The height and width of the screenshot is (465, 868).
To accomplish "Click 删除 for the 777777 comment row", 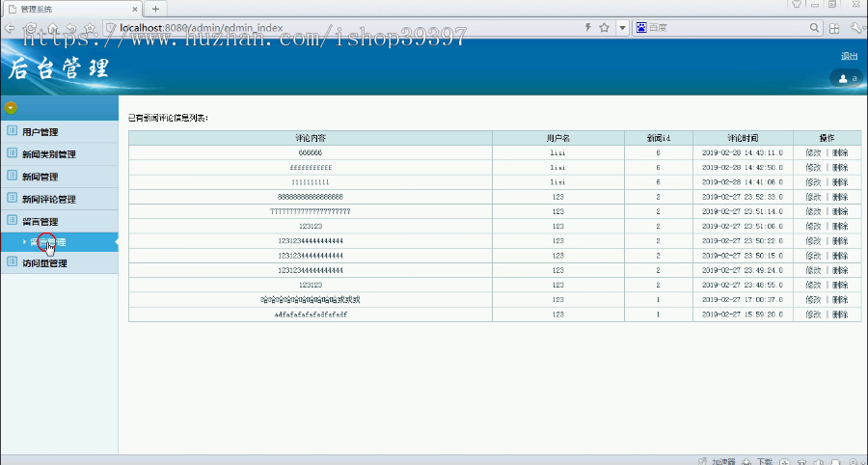I will coord(840,211).
